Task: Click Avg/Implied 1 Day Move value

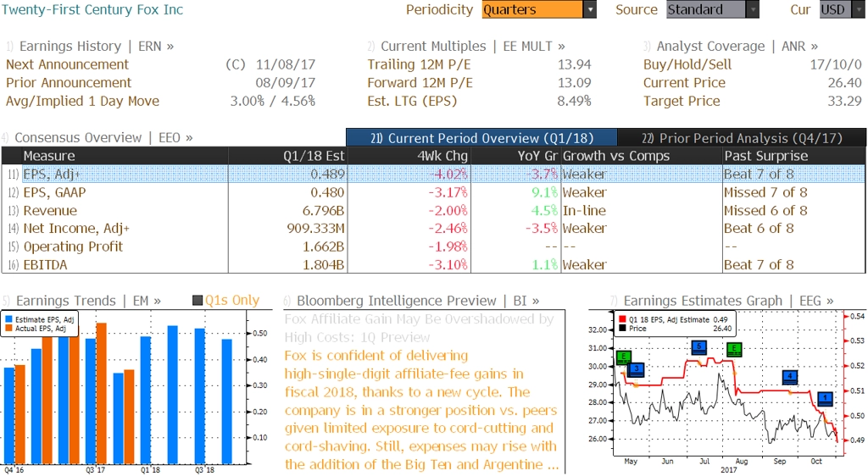Action: [x=273, y=101]
